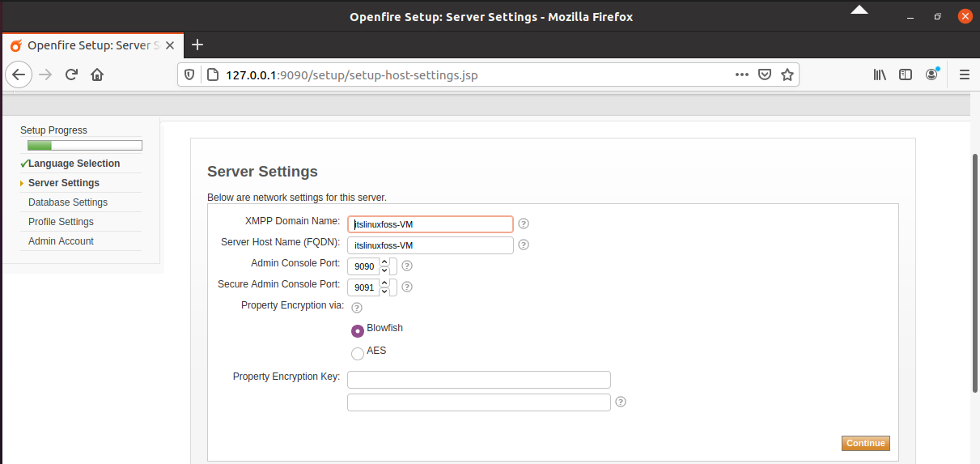Decrease the Secure Admin Console Port value
Screen dimensions: 980x464
[384, 292]
